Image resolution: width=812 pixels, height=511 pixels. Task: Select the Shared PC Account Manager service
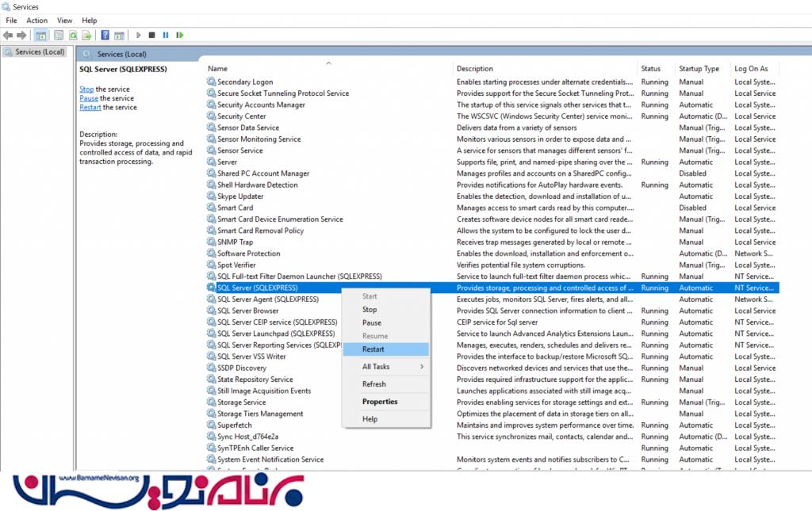coord(492,174)
